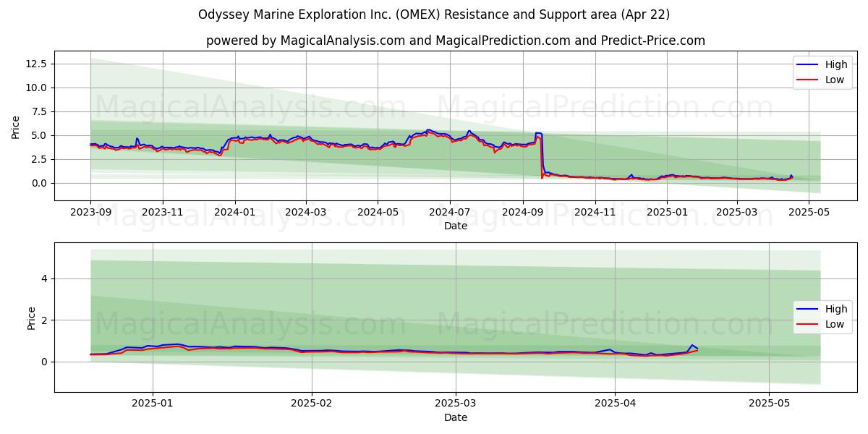Click the '2.5' y-axis tick label

39,159
